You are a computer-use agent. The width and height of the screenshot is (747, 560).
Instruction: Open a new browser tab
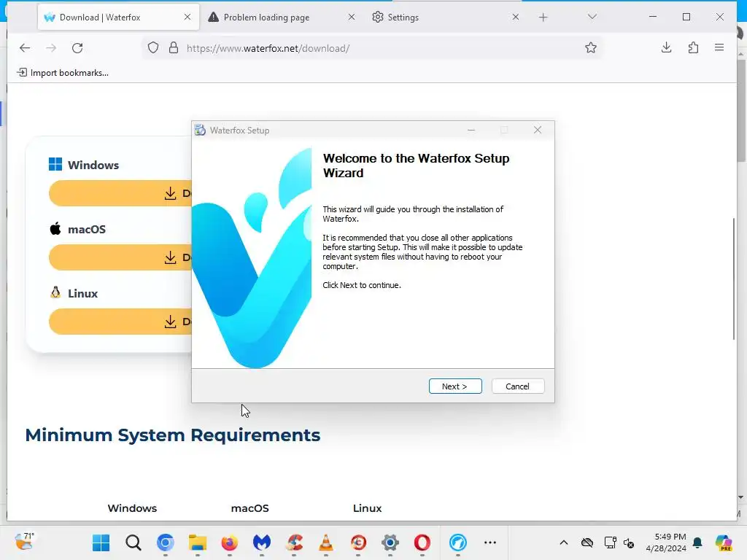coord(543,17)
